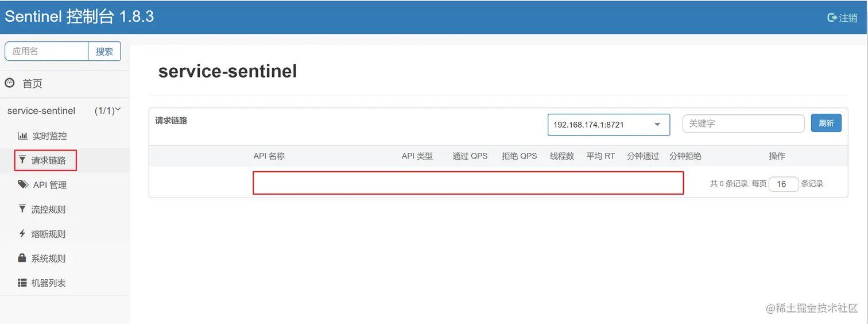Click the filter icon beside 请求链路
This screenshot has height=324, width=868.
tap(22, 160)
